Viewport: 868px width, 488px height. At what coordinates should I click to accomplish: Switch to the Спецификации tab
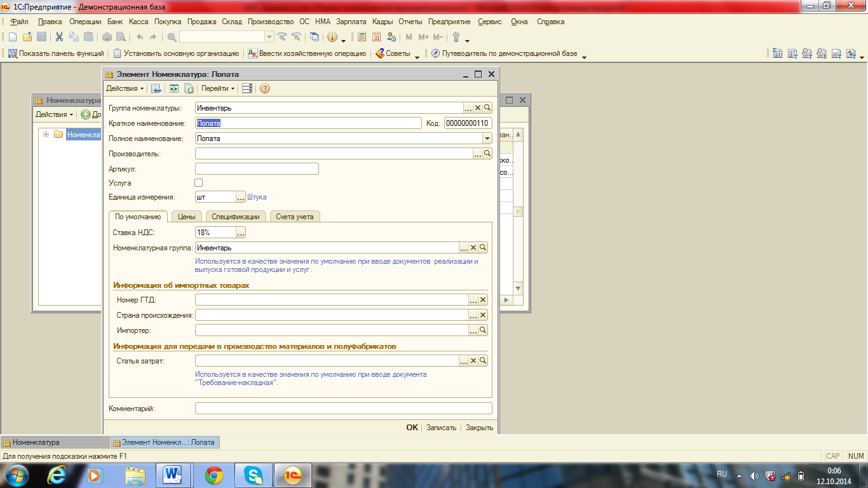(x=236, y=217)
